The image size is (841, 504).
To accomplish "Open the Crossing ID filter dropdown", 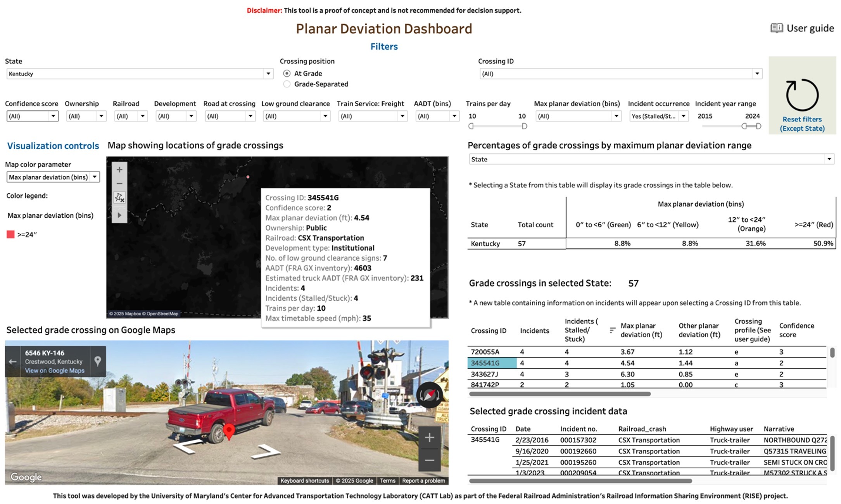I will click(x=621, y=74).
